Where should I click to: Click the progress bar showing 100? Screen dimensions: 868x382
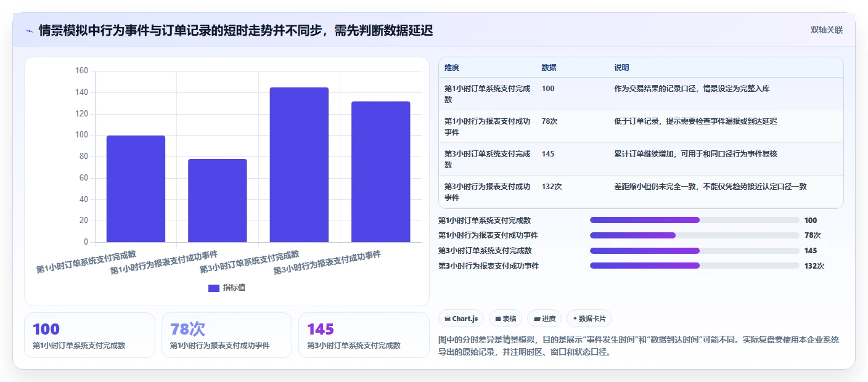(x=695, y=220)
